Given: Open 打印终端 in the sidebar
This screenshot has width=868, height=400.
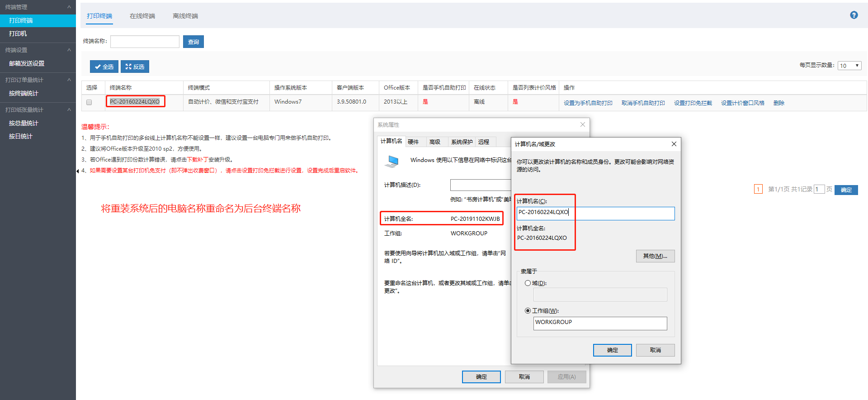Looking at the screenshot, I should (x=38, y=20).
